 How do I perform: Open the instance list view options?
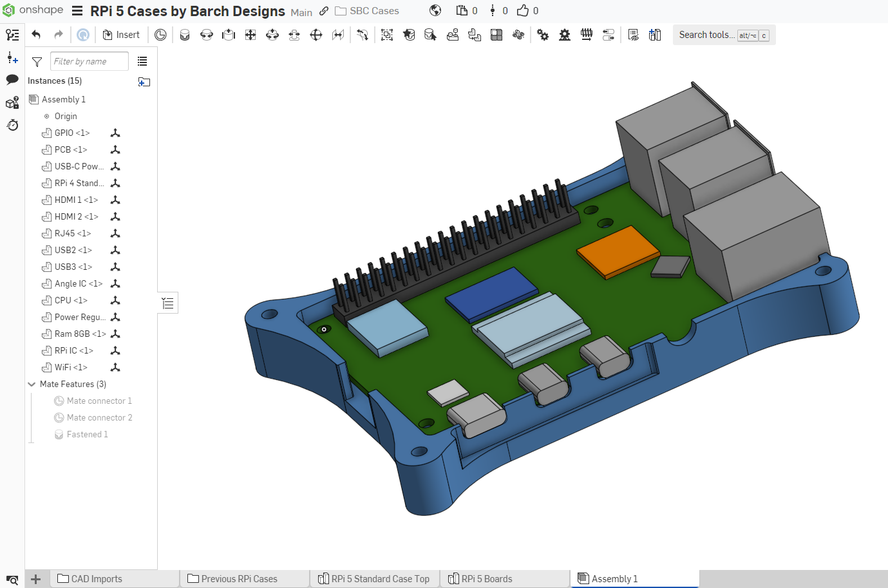click(142, 61)
